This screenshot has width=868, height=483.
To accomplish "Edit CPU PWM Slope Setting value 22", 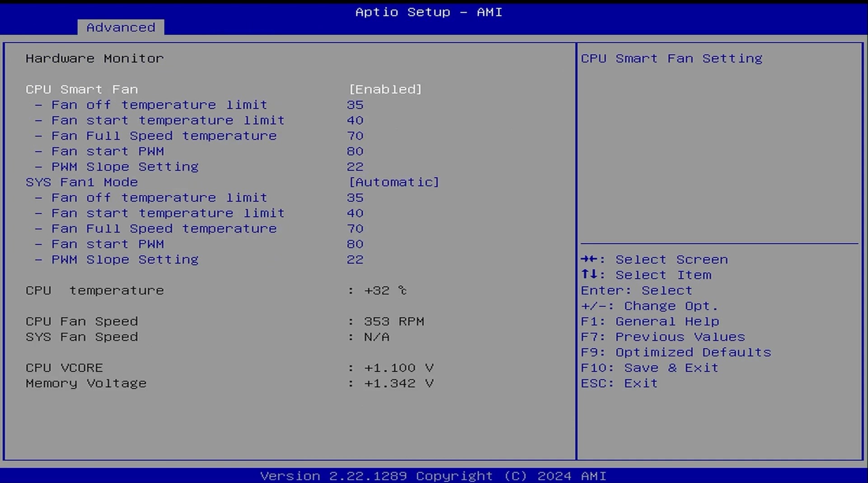I will [355, 167].
